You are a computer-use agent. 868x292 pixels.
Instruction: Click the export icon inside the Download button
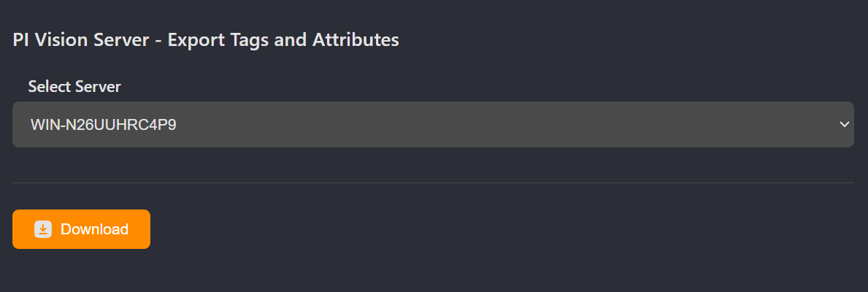(43, 229)
